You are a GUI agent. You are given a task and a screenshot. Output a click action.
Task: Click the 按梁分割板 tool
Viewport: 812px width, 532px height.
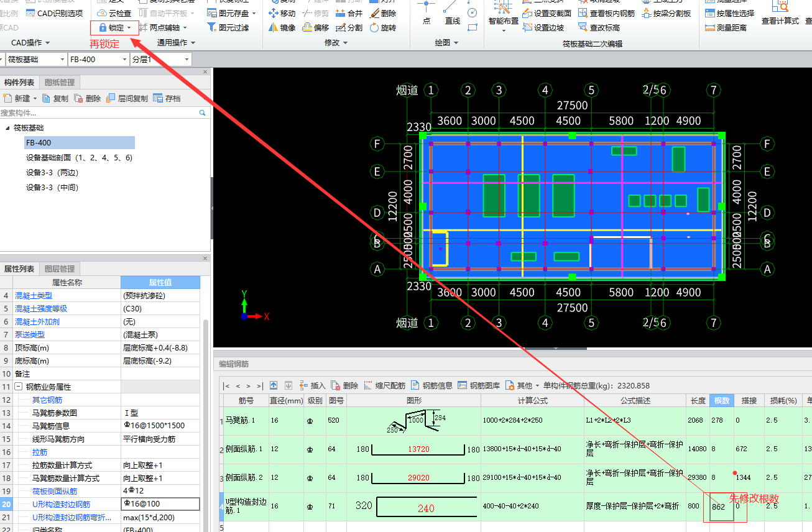667,13
